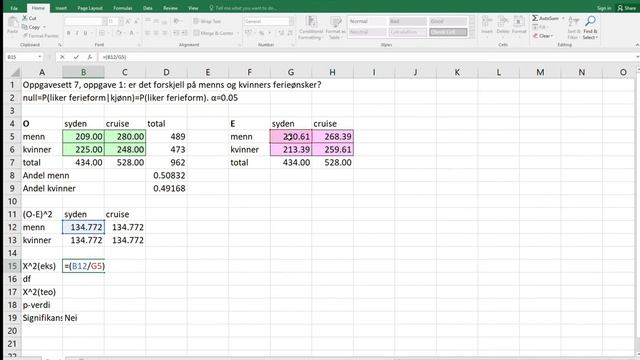Decrease indent

[176, 33]
